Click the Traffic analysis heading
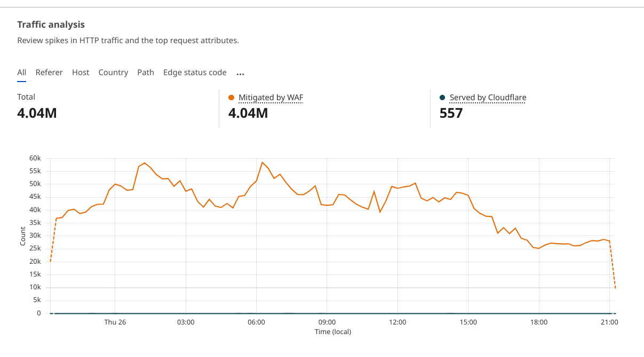The image size is (644, 357). tap(51, 25)
